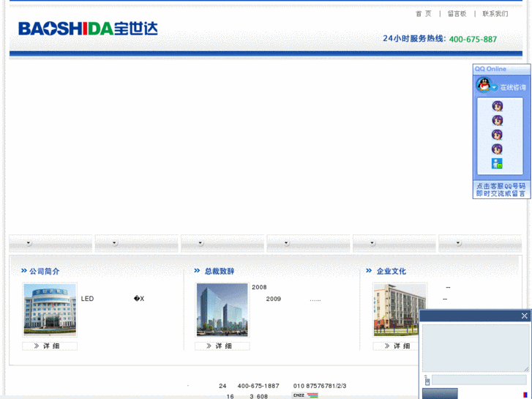Viewport: 532px width, 399px height.
Task: Chat with the second QQ service avatar
Action: coord(498,121)
